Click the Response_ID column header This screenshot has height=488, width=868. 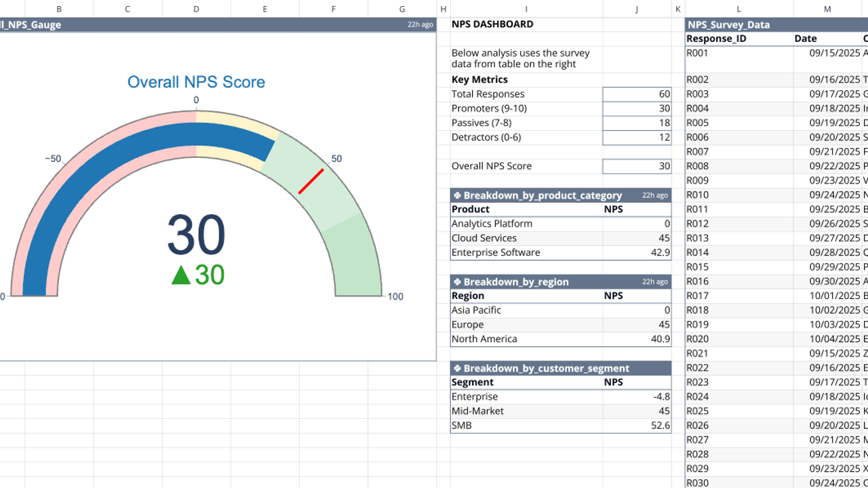tap(716, 39)
